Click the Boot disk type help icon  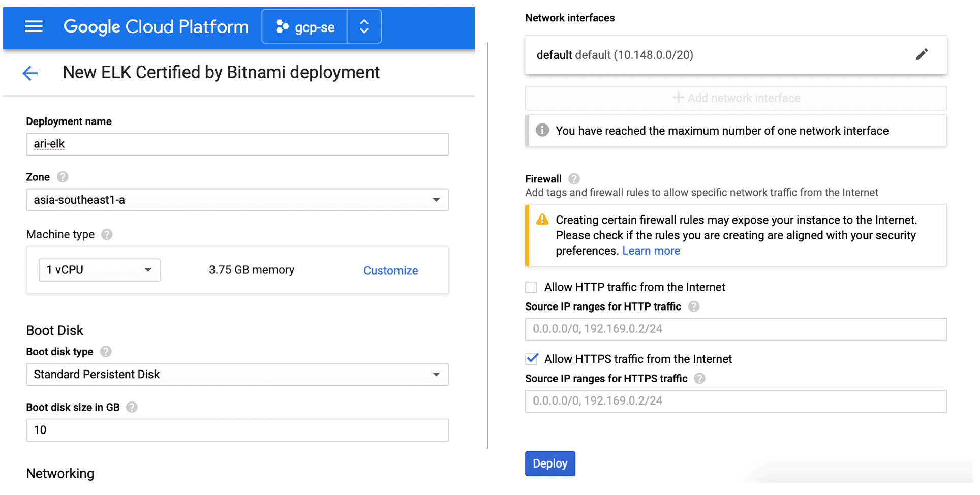click(x=106, y=351)
